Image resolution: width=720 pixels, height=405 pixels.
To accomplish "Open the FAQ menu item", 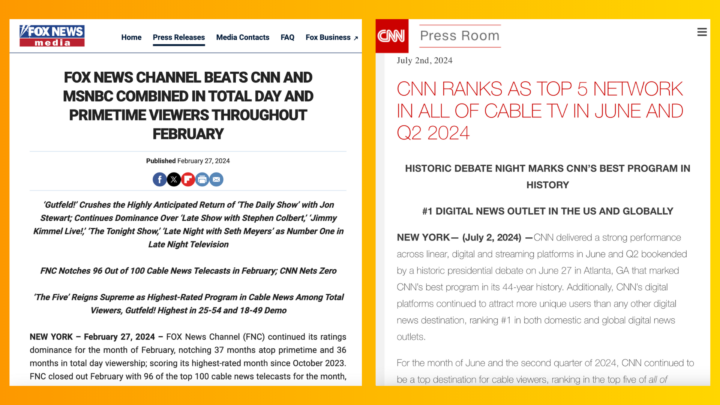I will pos(287,38).
